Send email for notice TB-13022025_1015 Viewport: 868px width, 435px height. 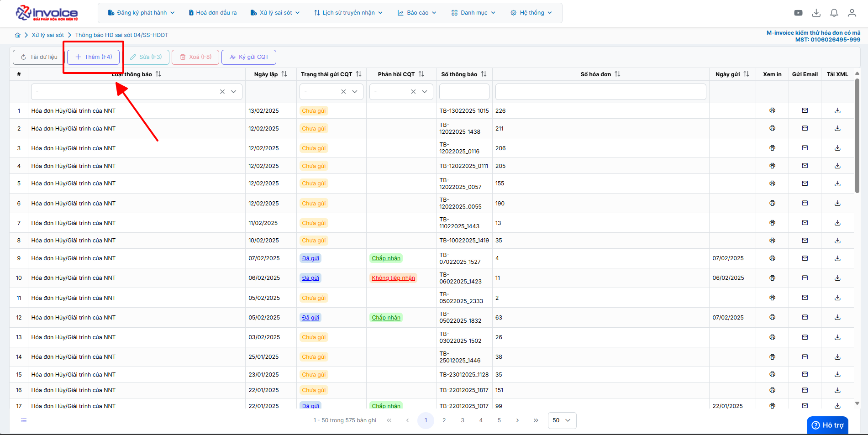(805, 110)
